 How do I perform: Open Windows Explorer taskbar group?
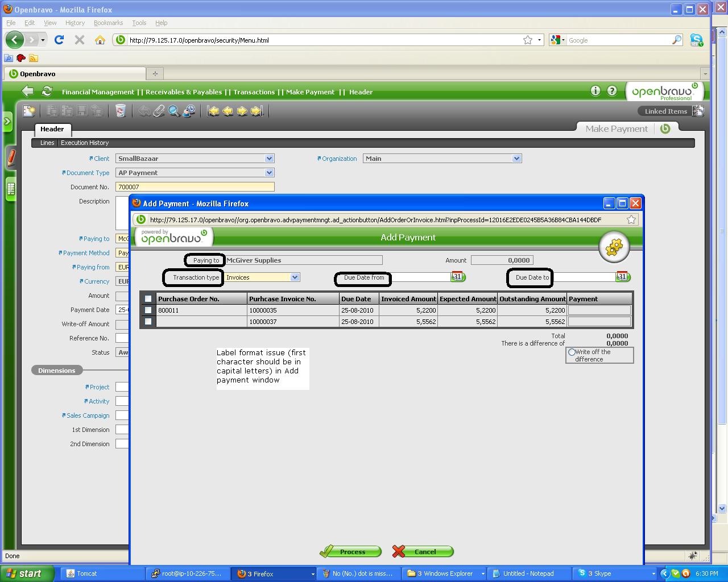pos(445,573)
